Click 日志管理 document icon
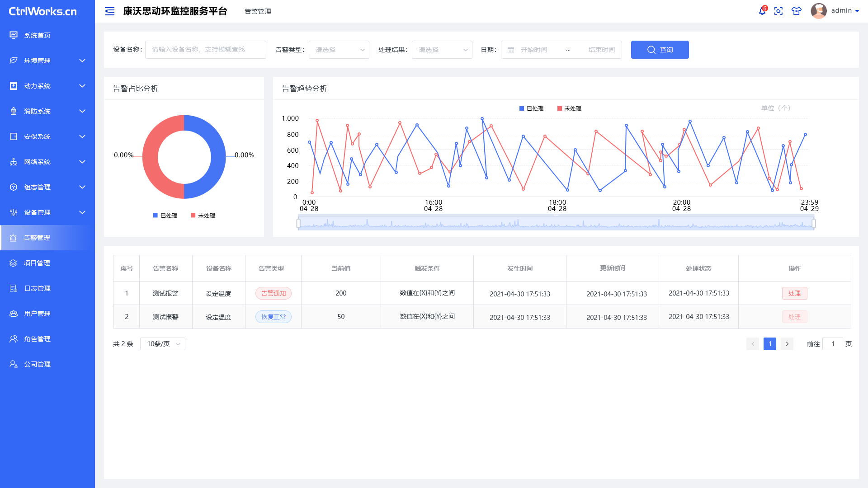Image resolution: width=868 pixels, height=488 pixels. [x=14, y=288]
